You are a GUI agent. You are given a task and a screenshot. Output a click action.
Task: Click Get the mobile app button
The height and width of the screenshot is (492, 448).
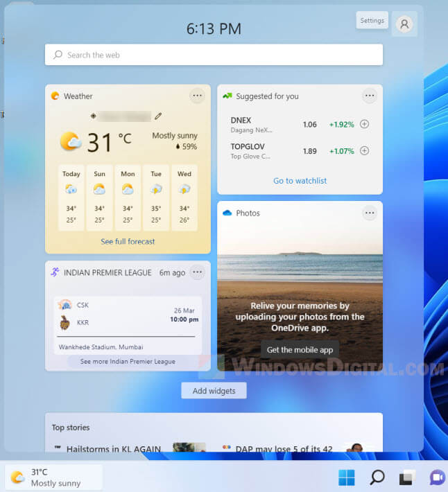[x=300, y=350]
